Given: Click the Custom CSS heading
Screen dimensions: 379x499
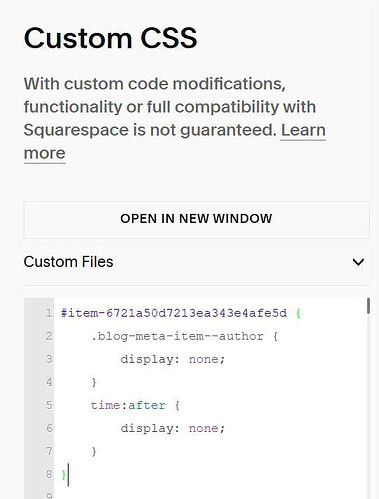Looking at the screenshot, I should [110, 38].
